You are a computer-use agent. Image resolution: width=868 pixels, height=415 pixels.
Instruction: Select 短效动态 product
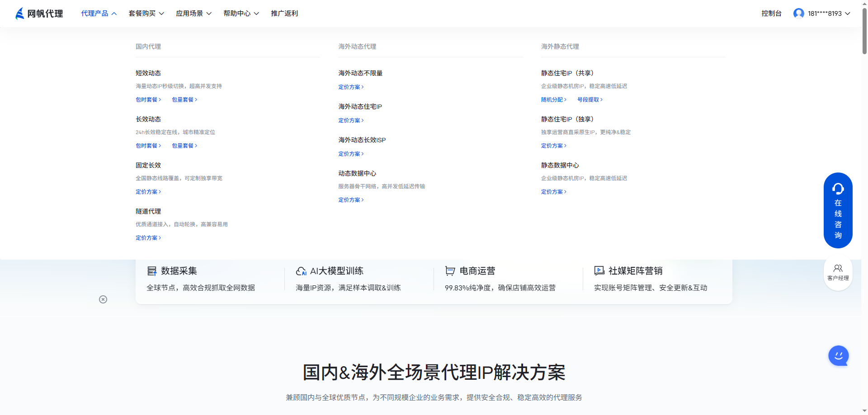click(x=148, y=73)
